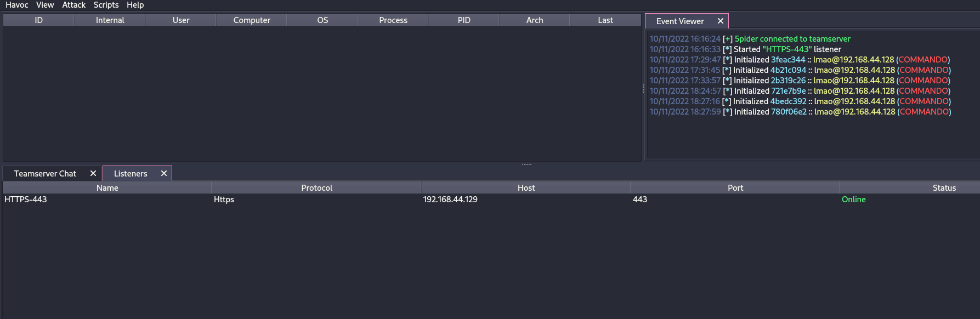Open the Havoc menu
This screenshot has height=319, width=980.
tap(16, 5)
